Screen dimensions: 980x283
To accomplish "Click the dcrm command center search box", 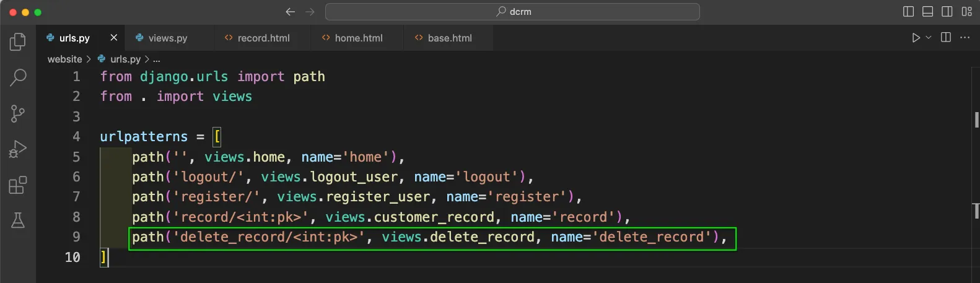I will coord(512,12).
